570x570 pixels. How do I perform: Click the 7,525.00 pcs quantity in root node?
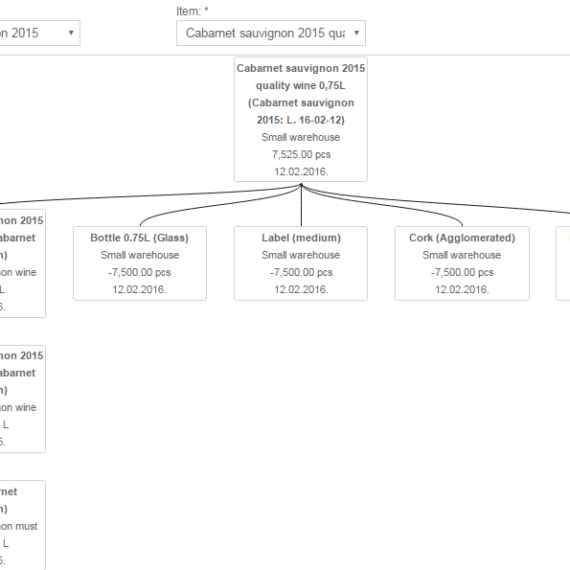click(x=301, y=154)
